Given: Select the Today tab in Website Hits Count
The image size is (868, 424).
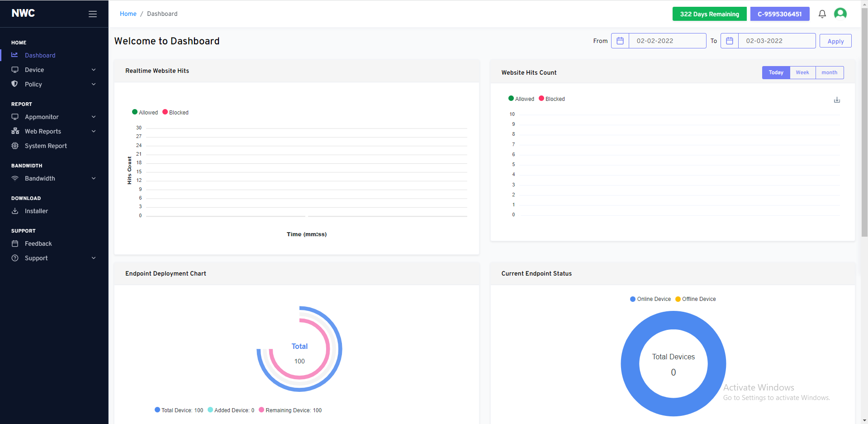Looking at the screenshot, I should pyautogui.click(x=776, y=72).
